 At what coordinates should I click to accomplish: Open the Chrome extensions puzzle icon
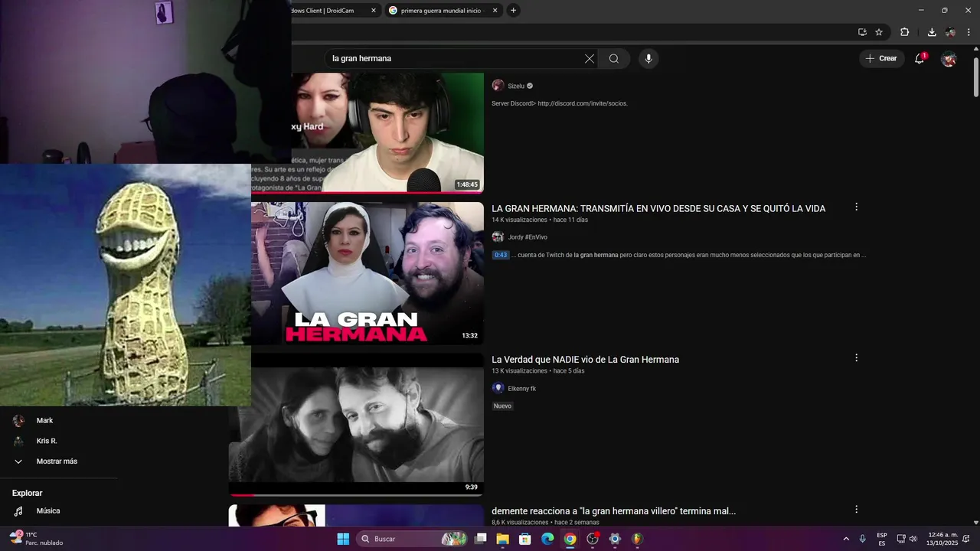[x=904, y=32]
